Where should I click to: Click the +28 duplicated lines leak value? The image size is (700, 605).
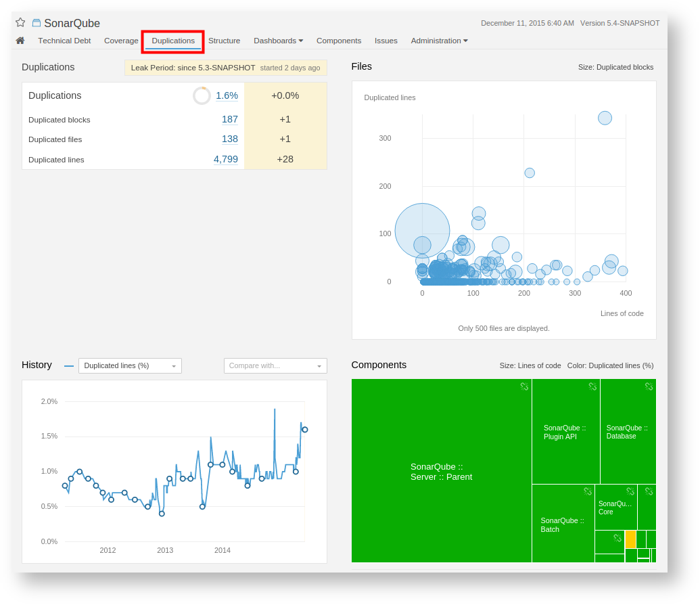click(285, 160)
